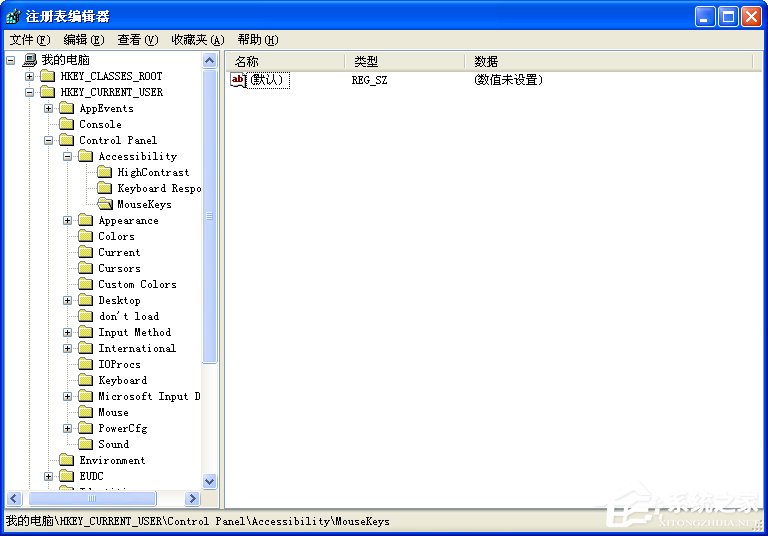Image resolution: width=768 pixels, height=536 pixels.
Task: Expand the PowerCfg key
Action: [68, 428]
